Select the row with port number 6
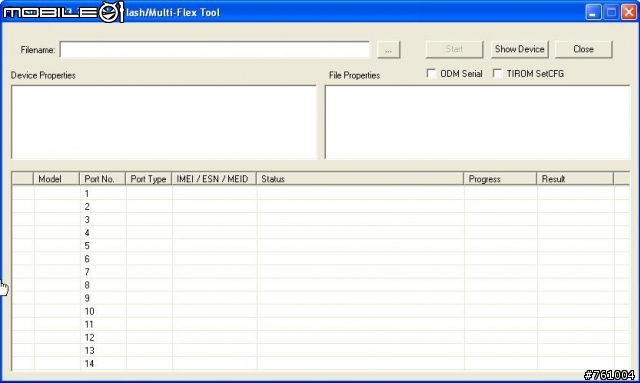 click(321, 258)
